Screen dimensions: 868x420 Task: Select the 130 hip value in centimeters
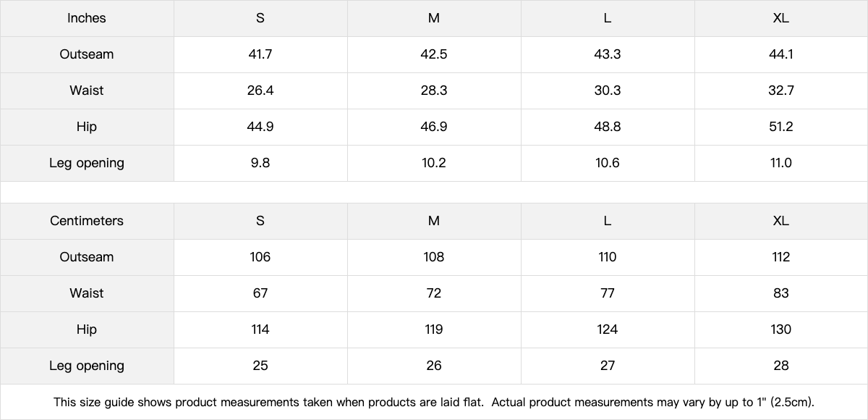click(780, 329)
